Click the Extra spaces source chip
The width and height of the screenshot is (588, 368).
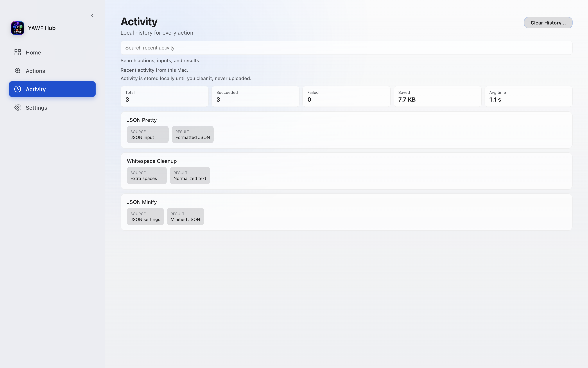[147, 176]
